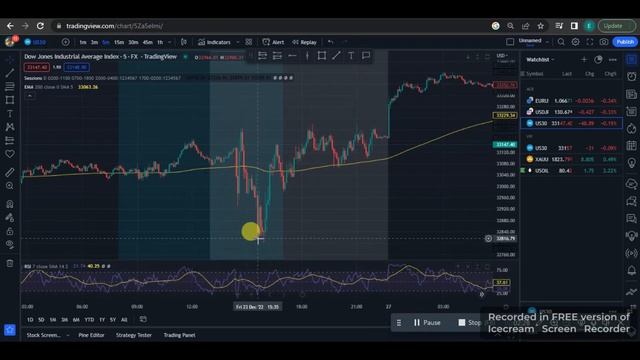Open the ideas lightbulb icon in right sidebar
The image size is (640, 360).
[x=631, y=163]
